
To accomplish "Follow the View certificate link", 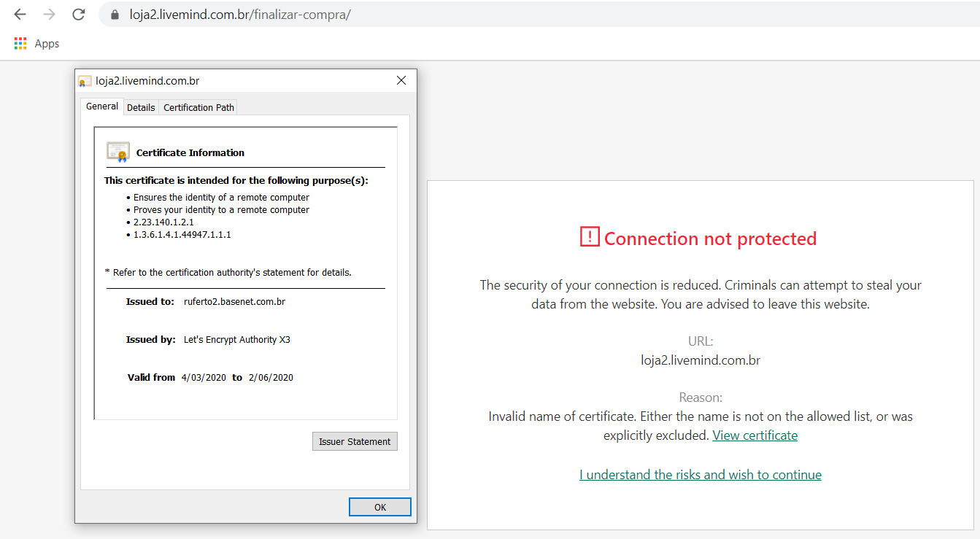I will (x=755, y=435).
